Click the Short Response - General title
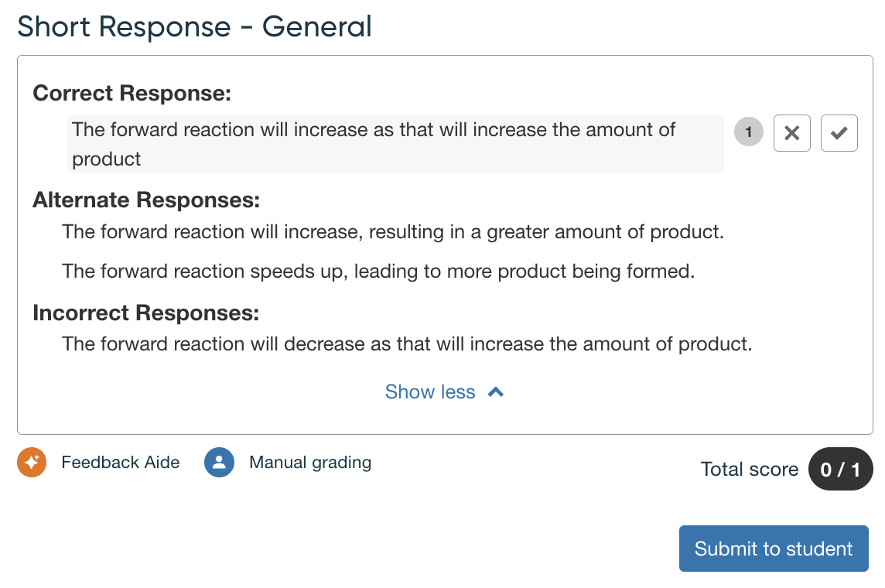 pos(195,27)
